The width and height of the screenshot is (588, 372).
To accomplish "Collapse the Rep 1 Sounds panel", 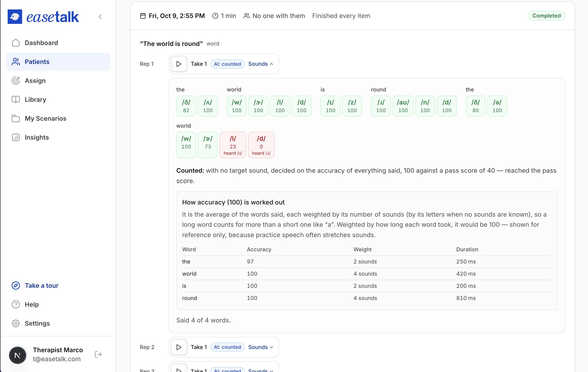I will pos(261,64).
